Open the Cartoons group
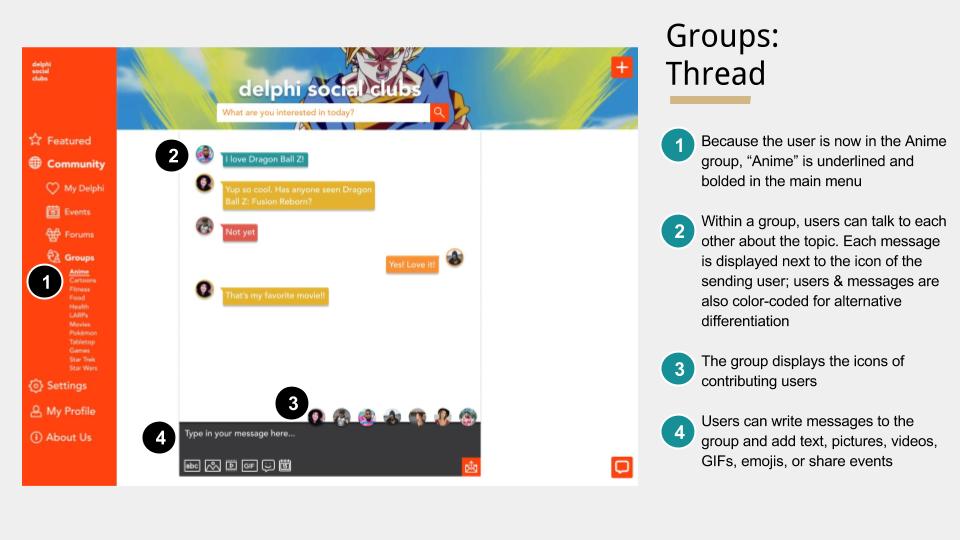This screenshot has width=960, height=540. [83, 280]
